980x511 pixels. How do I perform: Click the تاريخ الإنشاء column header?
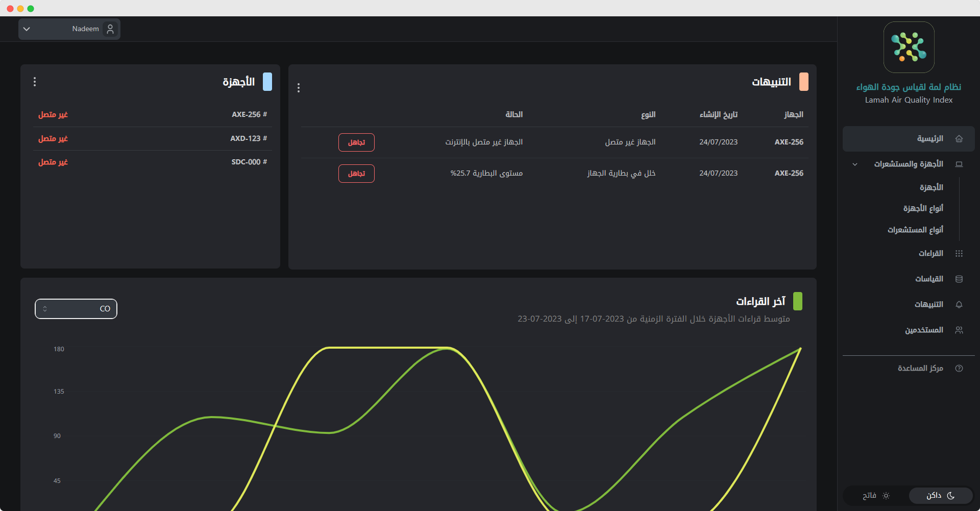pyautogui.click(x=719, y=115)
